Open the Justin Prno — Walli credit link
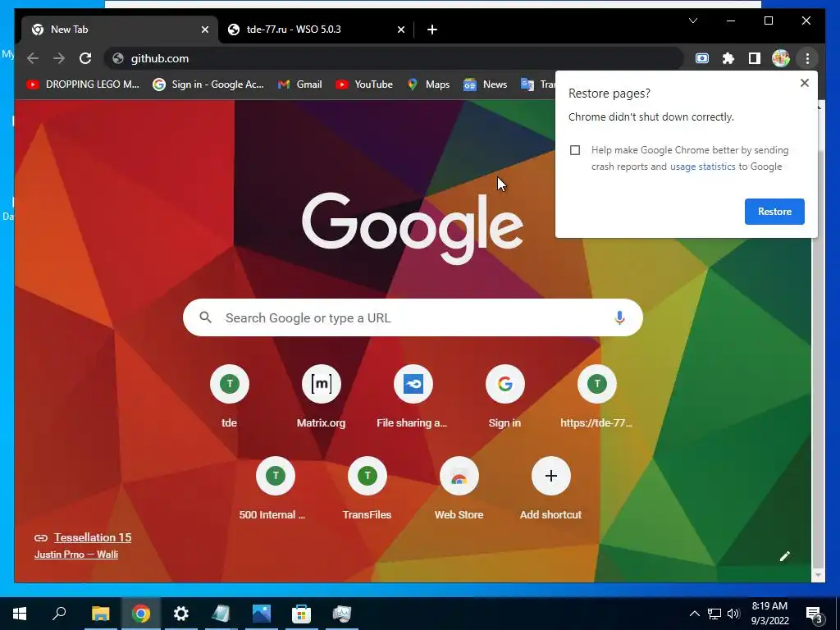 point(76,555)
